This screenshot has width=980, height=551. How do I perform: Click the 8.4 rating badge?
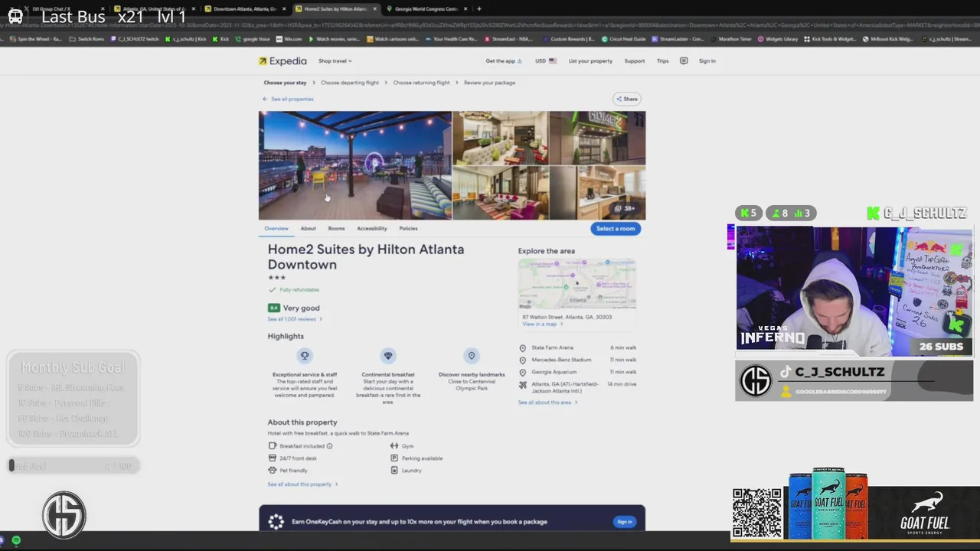[273, 308]
